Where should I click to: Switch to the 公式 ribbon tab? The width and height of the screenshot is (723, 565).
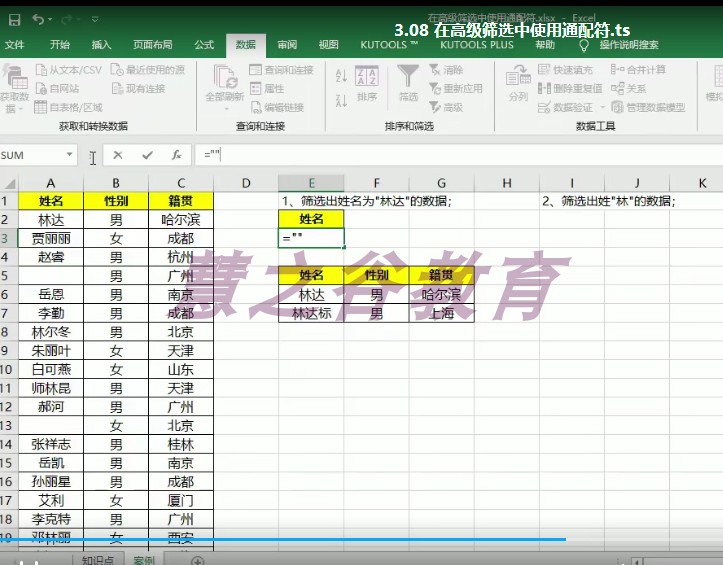(204, 44)
